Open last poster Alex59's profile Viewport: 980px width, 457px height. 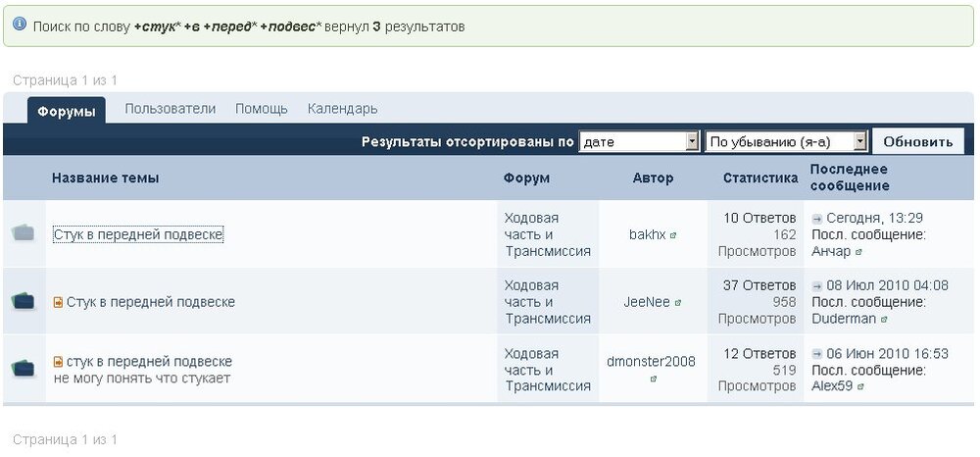point(832,385)
